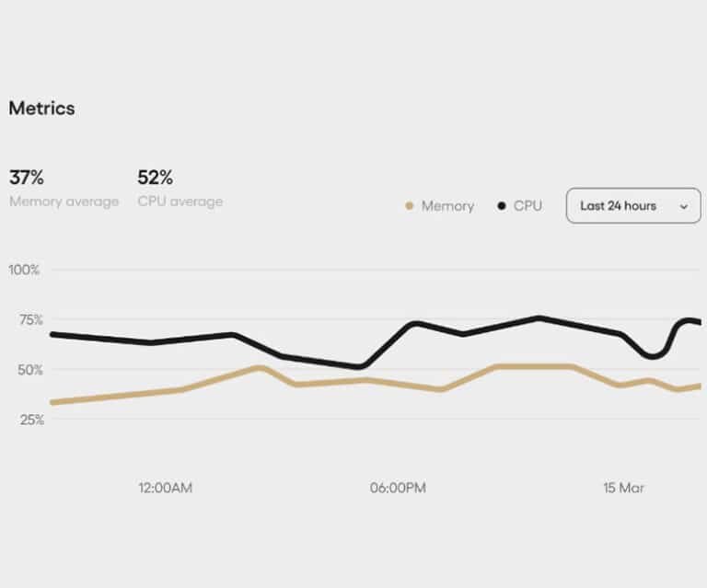This screenshot has width=707, height=588.
Task: Click the 50% y-axis label
Action: click(26, 370)
